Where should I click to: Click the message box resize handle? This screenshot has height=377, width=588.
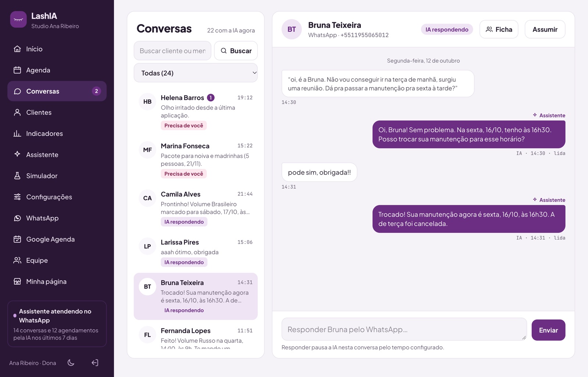(x=524, y=337)
